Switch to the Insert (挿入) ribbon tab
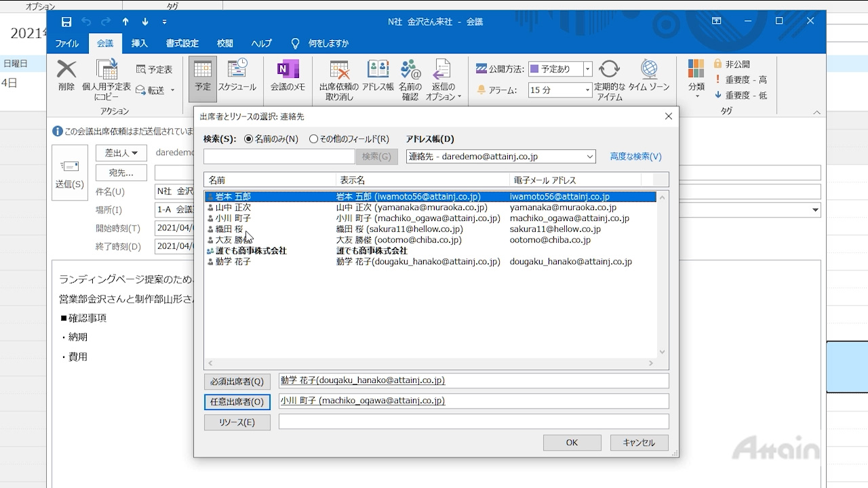 point(139,43)
